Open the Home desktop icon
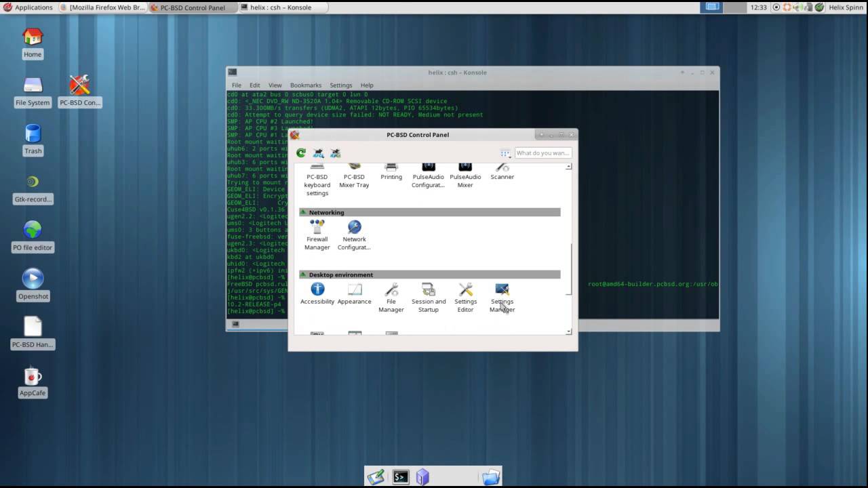Screen dimensions: 868x488 coord(33,43)
